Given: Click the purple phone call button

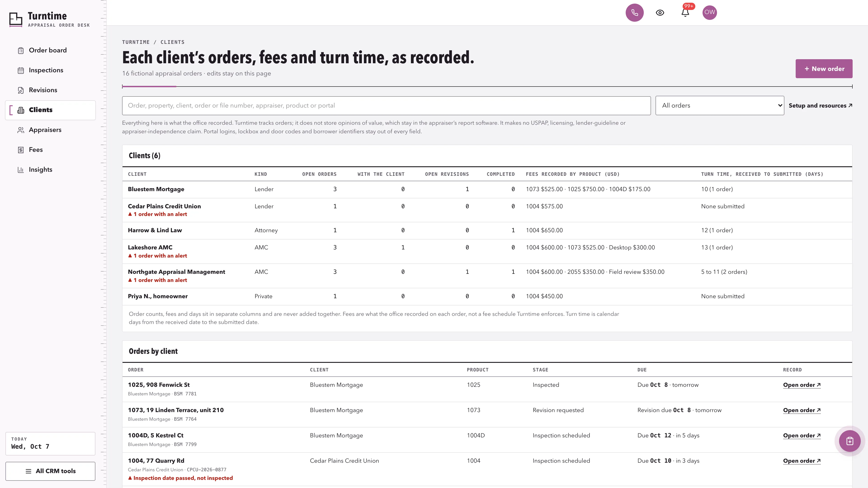Looking at the screenshot, I should [634, 13].
